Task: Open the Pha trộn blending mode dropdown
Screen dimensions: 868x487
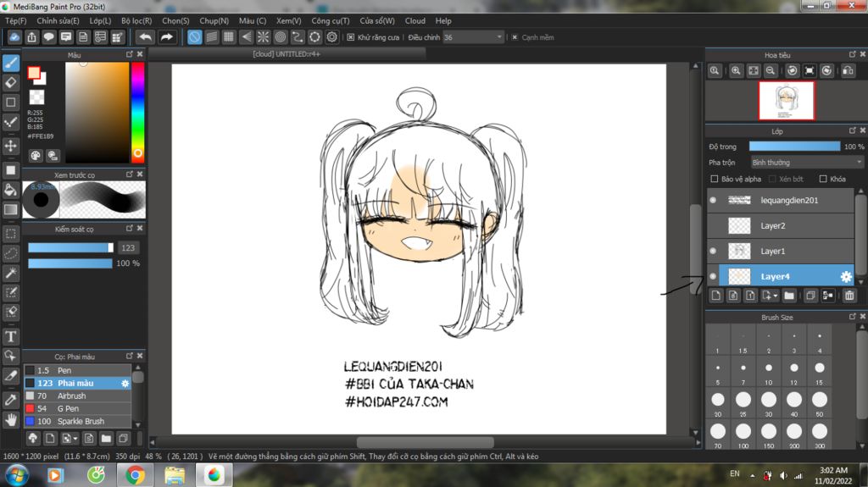Action: (x=807, y=162)
